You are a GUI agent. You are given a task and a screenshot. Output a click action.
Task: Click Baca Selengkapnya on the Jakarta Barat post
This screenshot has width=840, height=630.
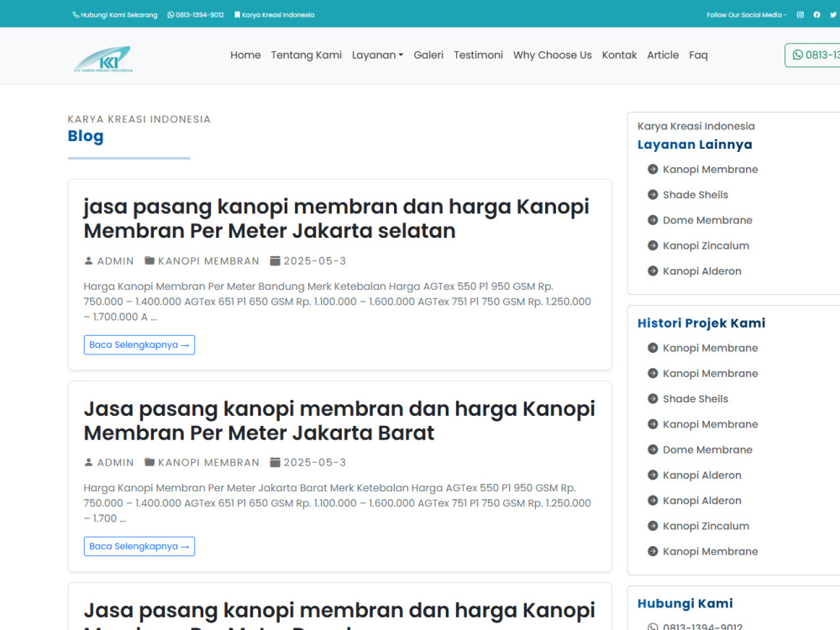[x=139, y=546]
